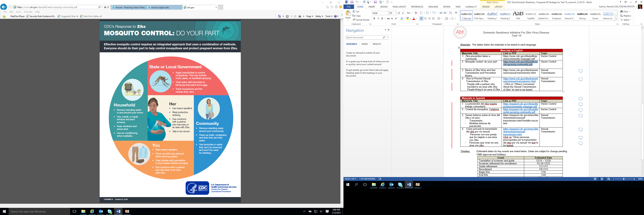Click the Clear All Formatting eraser icon
This screenshot has height=215, width=644.
(416, 13)
